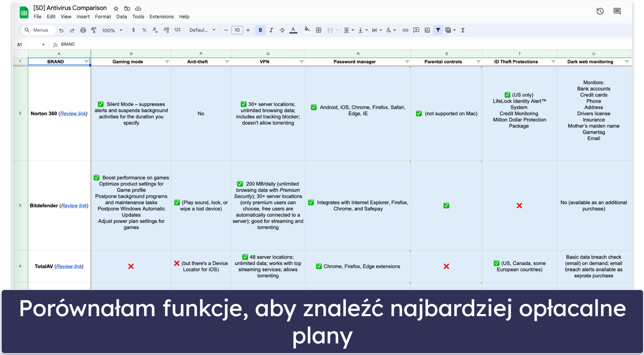Insert a comment
The width and height of the screenshot is (644, 355).
(416, 30)
